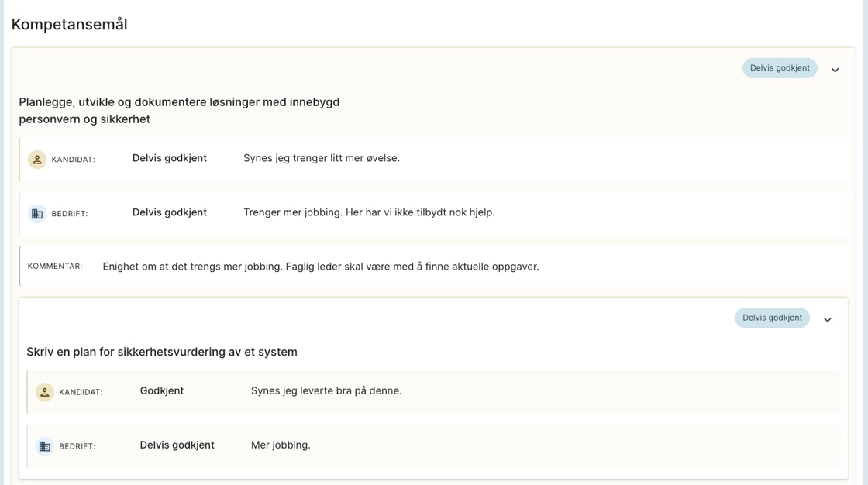Click candidate person icon in Skriv en plan task
868x485 pixels.
[x=45, y=392]
